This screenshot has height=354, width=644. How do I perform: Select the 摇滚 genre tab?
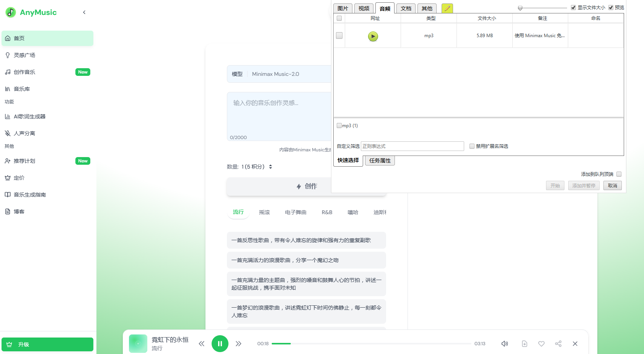click(264, 212)
